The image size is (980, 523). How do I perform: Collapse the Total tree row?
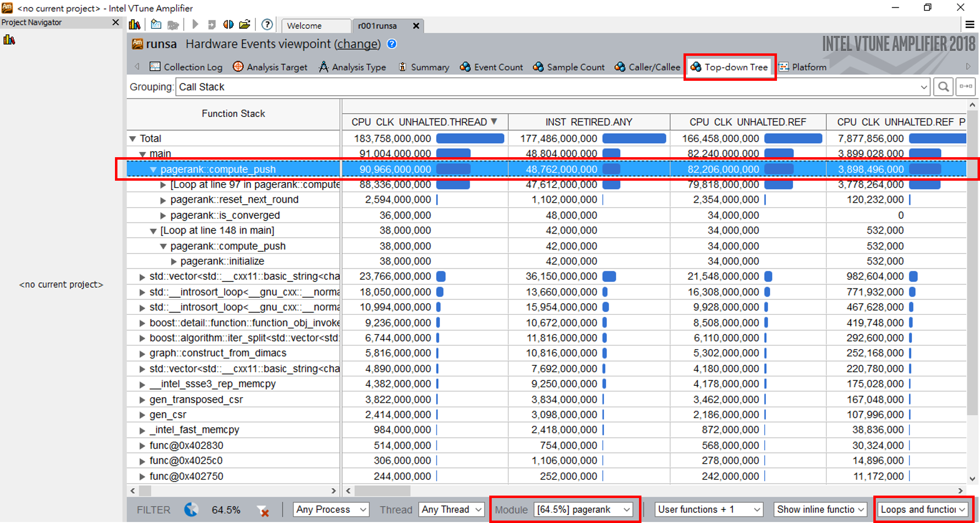133,139
